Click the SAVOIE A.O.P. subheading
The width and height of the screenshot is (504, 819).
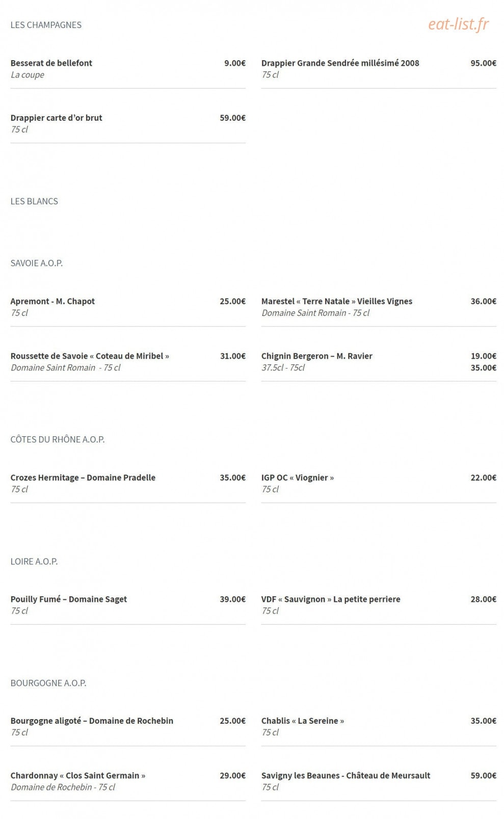(x=37, y=263)
